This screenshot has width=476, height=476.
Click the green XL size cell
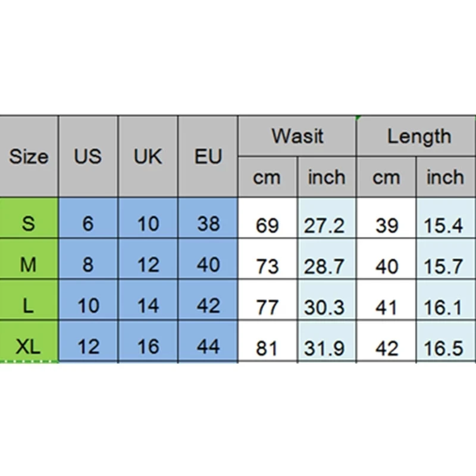pos(29,346)
